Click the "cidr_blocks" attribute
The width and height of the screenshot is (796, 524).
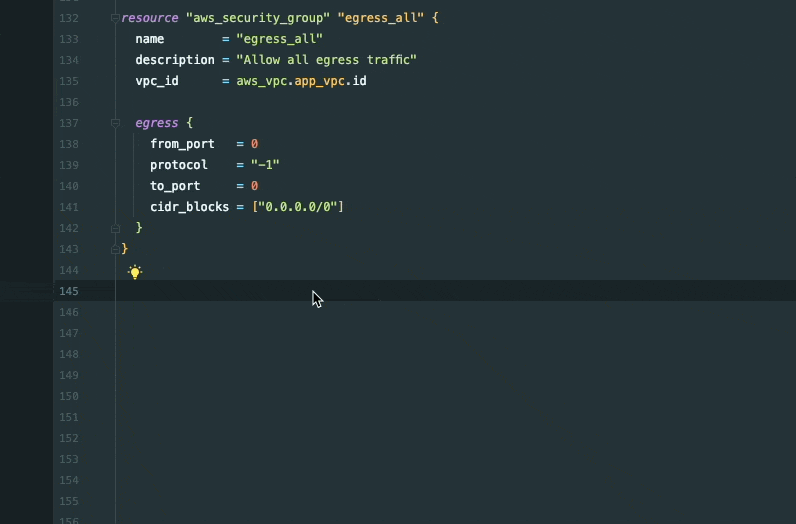click(x=189, y=207)
